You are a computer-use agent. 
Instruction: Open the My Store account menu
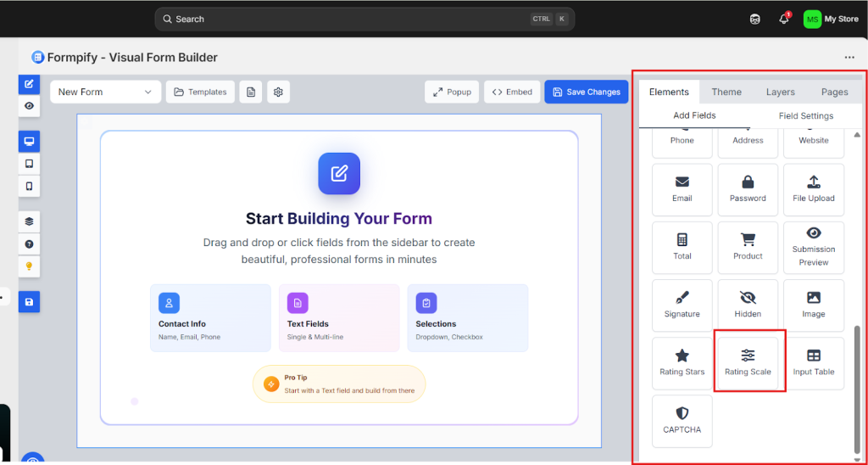pyautogui.click(x=831, y=19)
